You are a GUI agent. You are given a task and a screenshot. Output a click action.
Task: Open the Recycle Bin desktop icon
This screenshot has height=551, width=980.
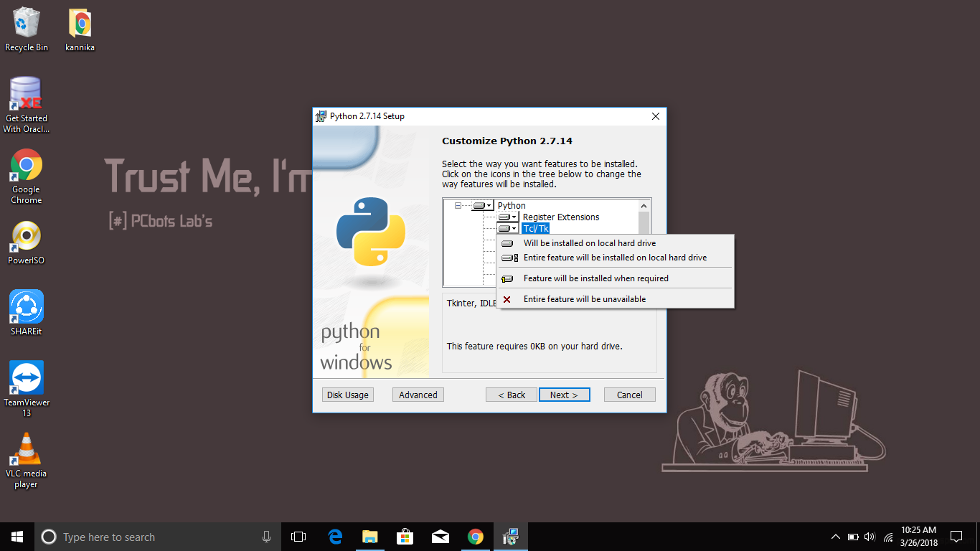pos(27,29)
